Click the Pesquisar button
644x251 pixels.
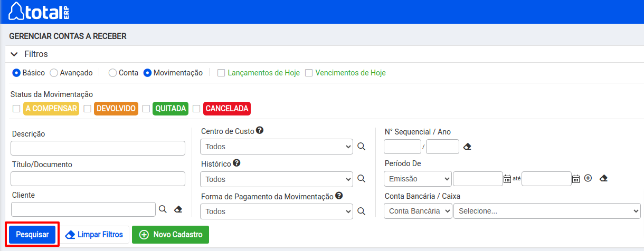pos(32,235)
